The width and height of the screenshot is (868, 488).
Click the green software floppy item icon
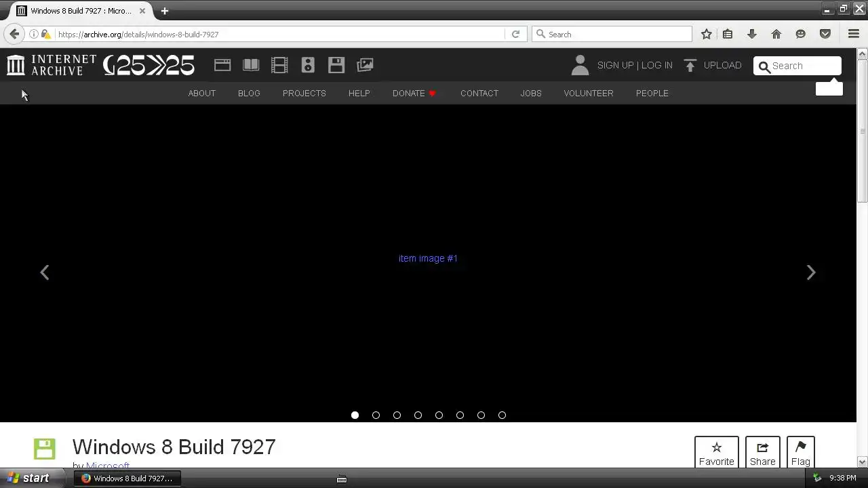click(x=45, y=449)
